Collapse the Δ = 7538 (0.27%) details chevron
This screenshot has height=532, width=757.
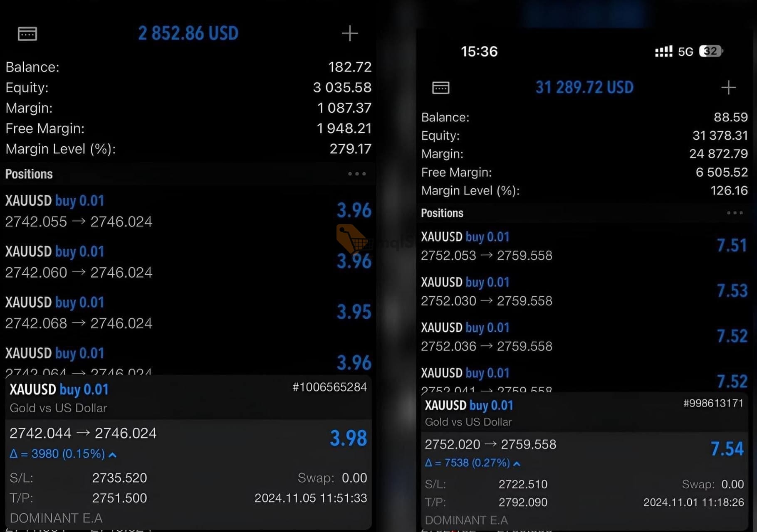[x=517, y=464]
